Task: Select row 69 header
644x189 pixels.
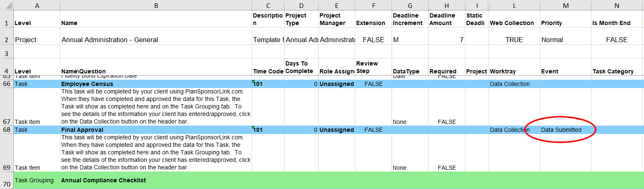Action: click(7, 153)
